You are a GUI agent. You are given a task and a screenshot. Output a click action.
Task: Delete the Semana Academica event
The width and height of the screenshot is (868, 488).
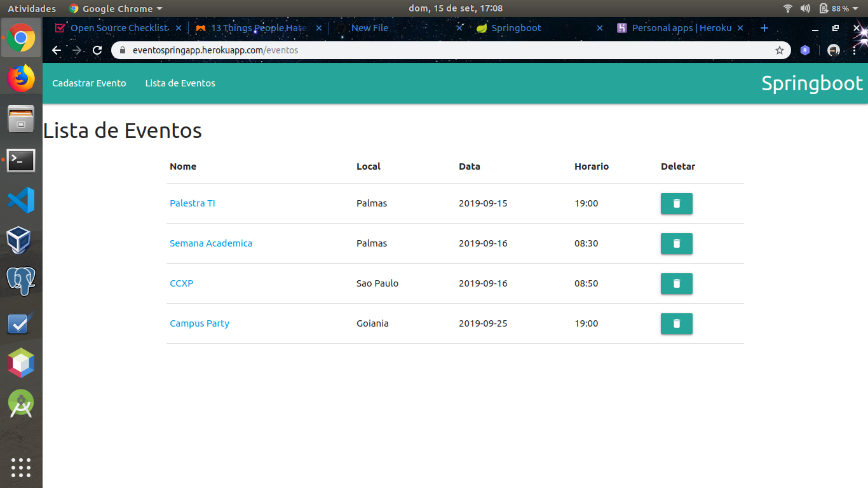click(x=676, y=243)
